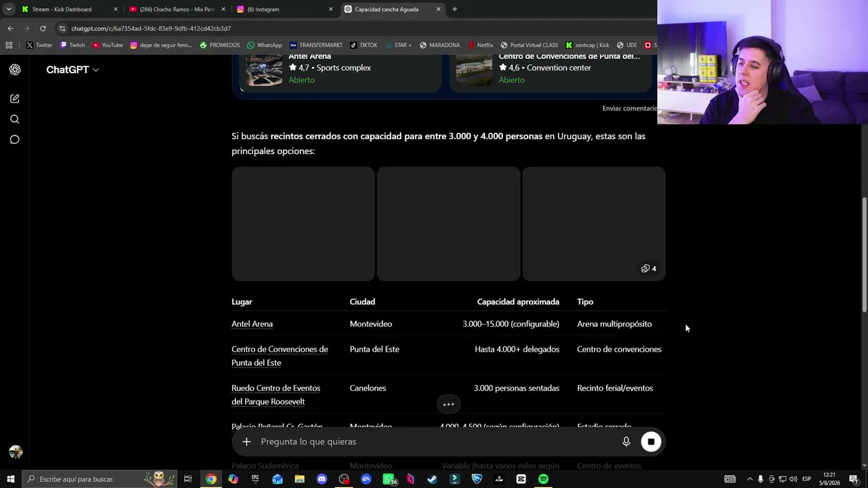Expand the tab search dropdown arrow
This screenshot has height=488, width=868.
[x=9, y=9]
